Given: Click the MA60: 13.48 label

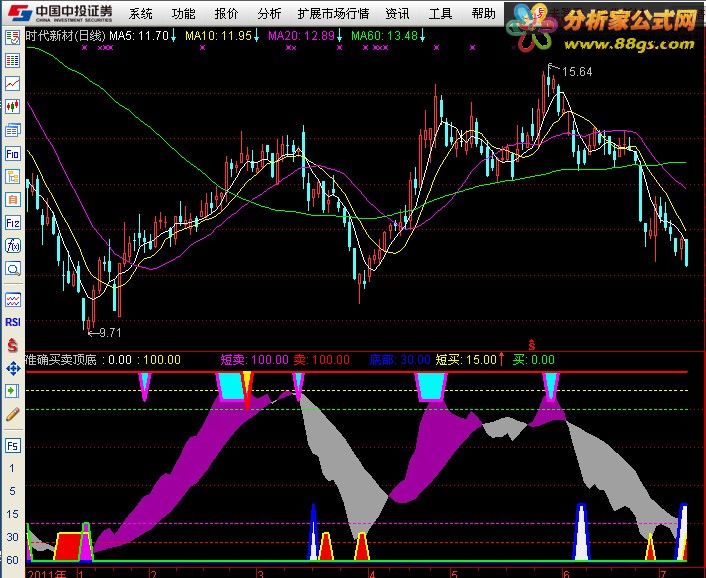Looking at the screenshot, I should click(x=385, y=36).
